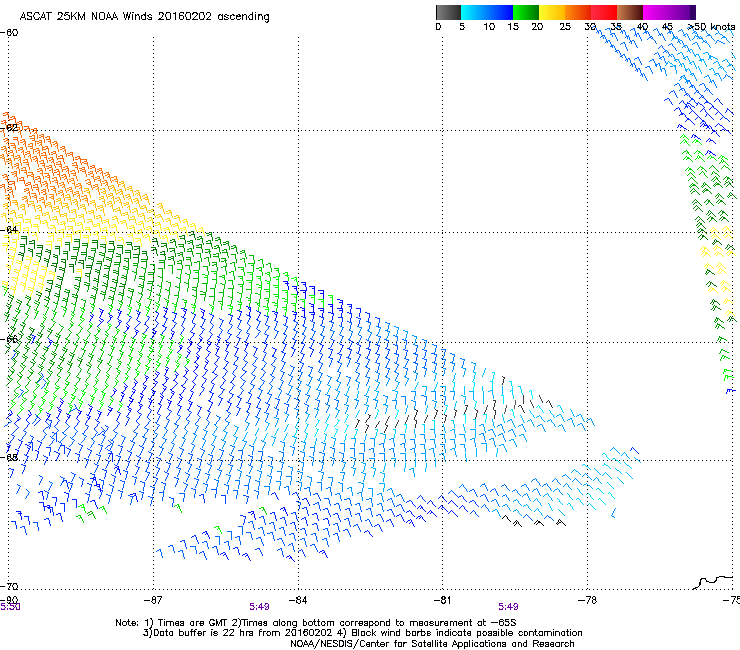Click the purple '5:49' near longitude -81
The height and width of the screenshot is (650, 740).
coord(508,607)
